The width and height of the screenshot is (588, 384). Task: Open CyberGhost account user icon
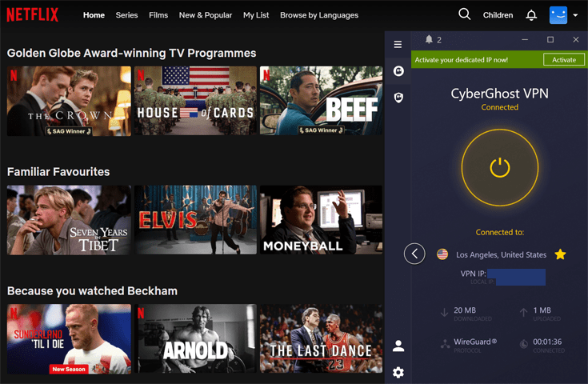[x=398, y=346]
